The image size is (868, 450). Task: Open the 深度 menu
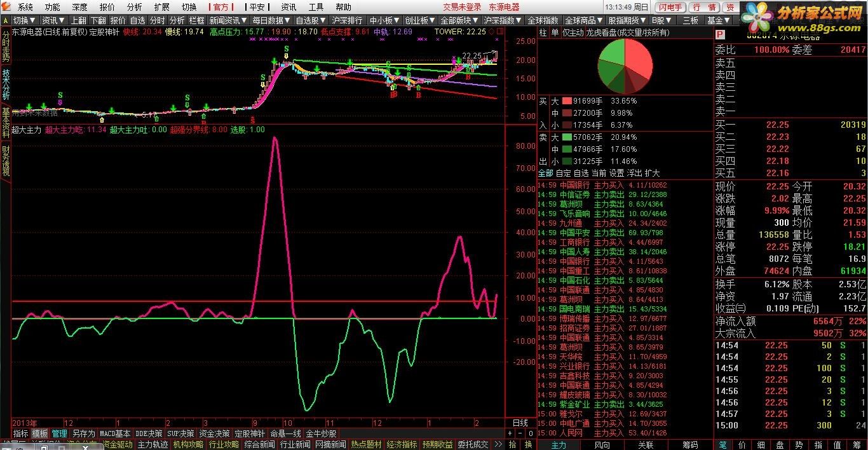[x=79, y=7]
